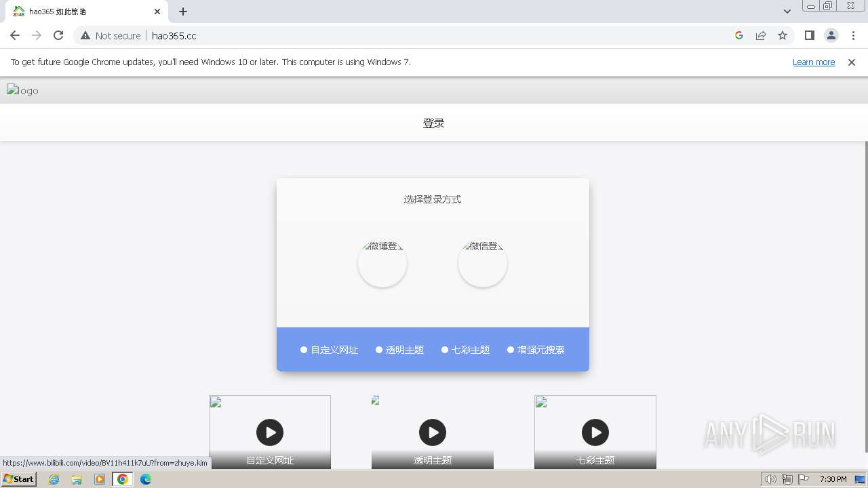Select the 自定义网址 feature bullet

click(329, 350)
